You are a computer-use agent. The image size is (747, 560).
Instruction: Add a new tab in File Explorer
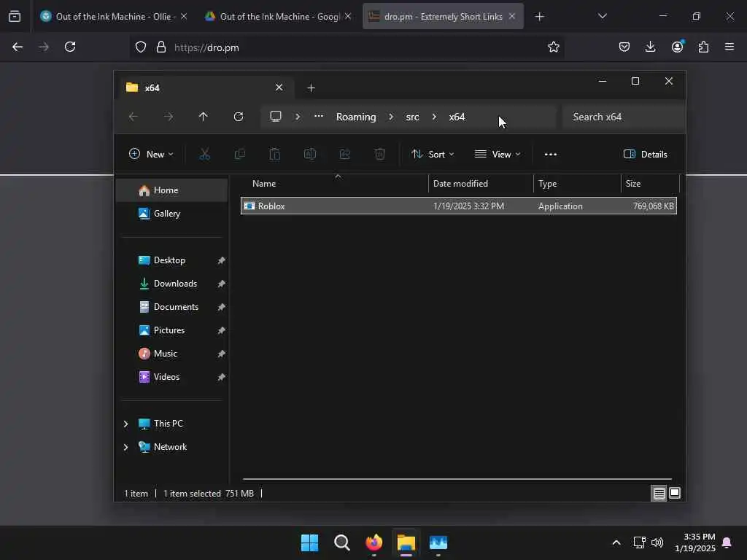pos(311,87)
